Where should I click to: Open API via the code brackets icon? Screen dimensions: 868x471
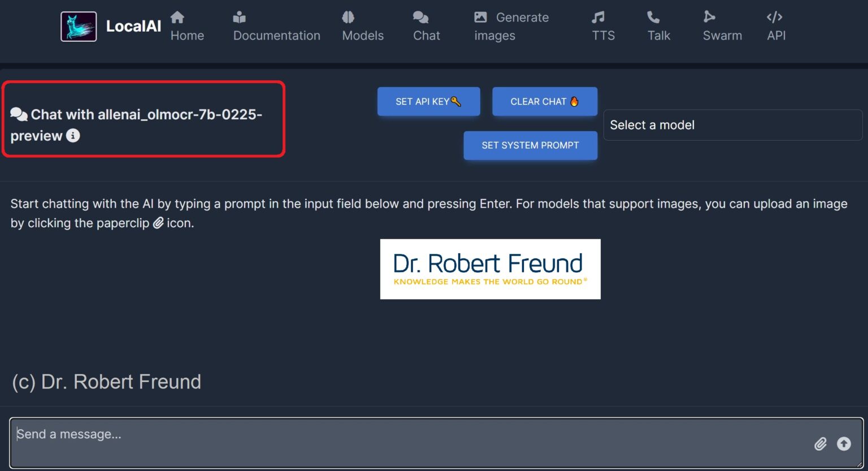coord(774,17)
